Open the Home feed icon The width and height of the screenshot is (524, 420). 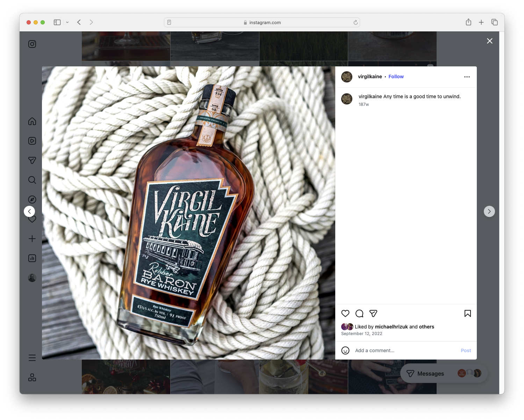pos(32,121)
